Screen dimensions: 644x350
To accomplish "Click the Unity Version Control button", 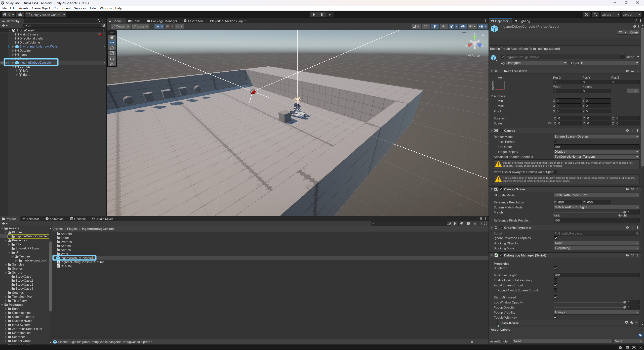I will (46, 15).
